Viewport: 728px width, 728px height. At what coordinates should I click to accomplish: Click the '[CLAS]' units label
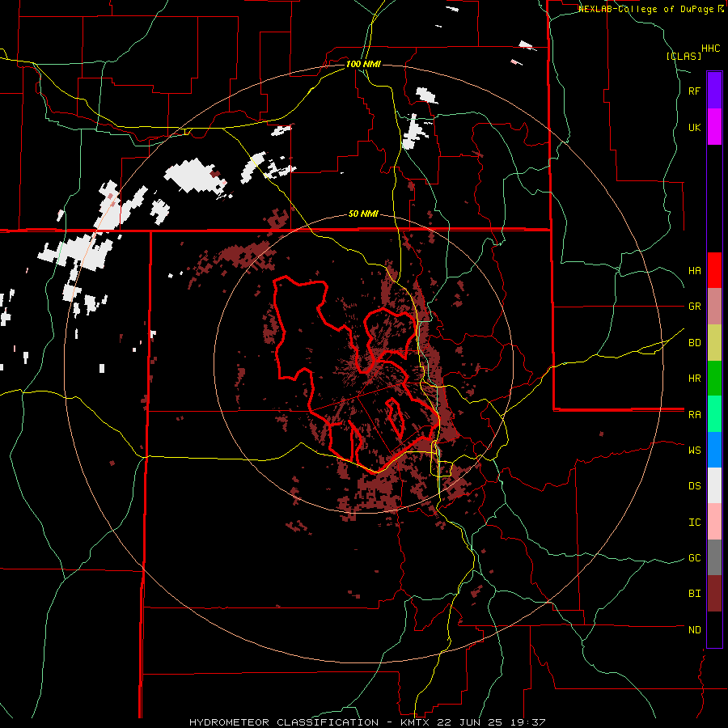click(x=684, y=56)
